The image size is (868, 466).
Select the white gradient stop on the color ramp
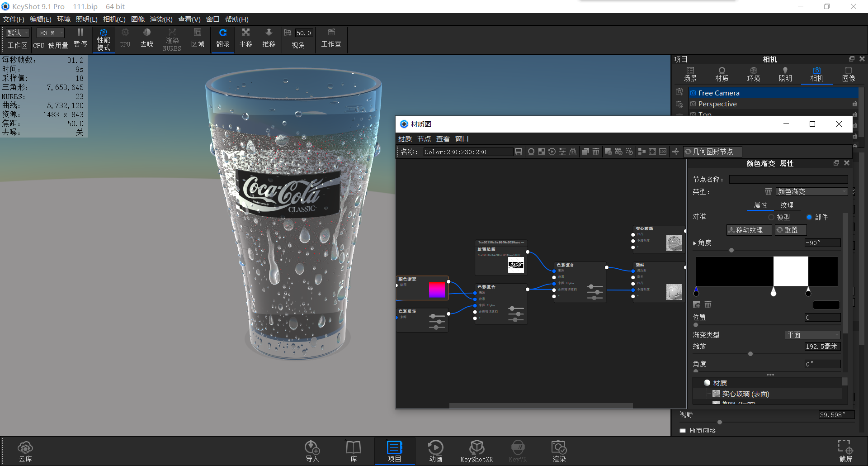(773, 293)
